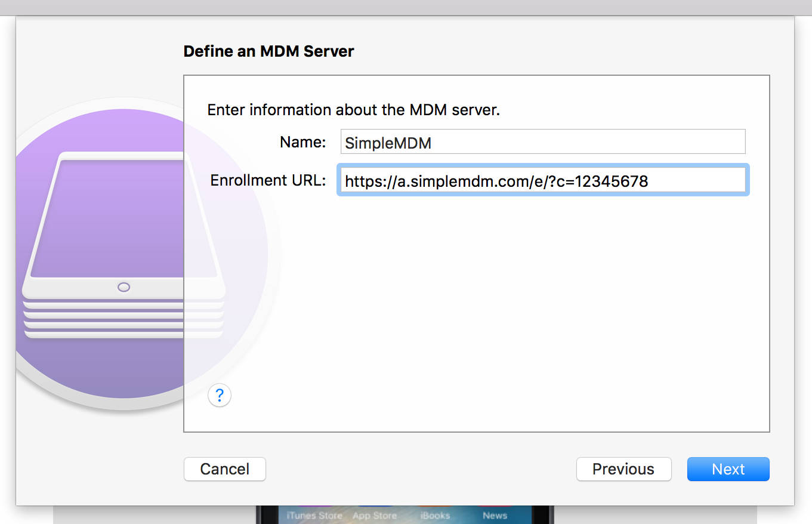The image size is (812, 524).
Task: Go back with the Previous button
Action: [623, 469]
